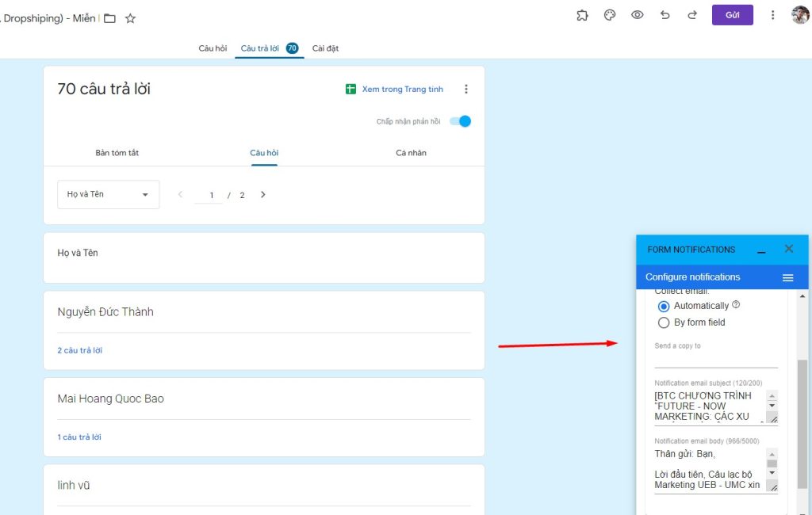Select the Automatically radio button
Image resolution: width=812 pixels, height=515 pixels.
[x=664, y=305]
